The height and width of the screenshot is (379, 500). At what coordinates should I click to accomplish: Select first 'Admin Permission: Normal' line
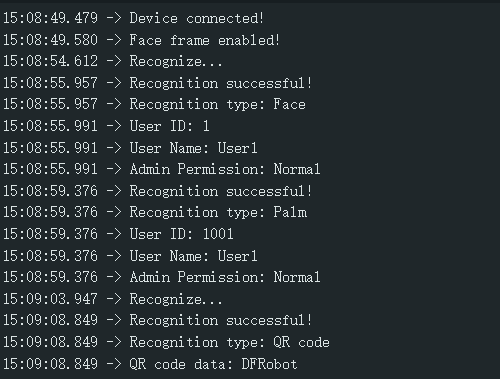click(x=162, y=169)
